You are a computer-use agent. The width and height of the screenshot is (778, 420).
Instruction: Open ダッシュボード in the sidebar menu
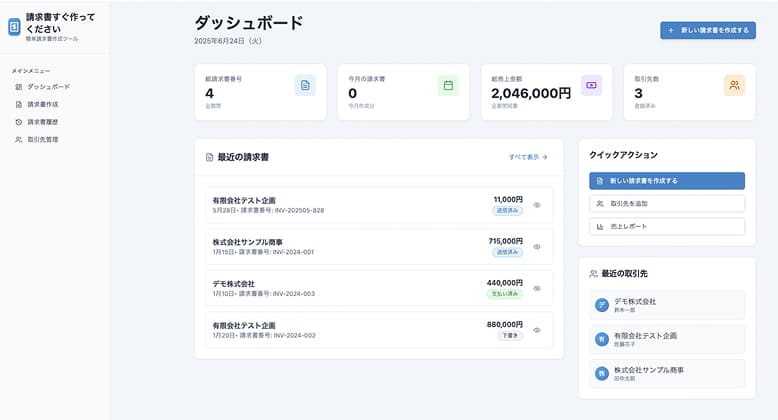[48, 87]
